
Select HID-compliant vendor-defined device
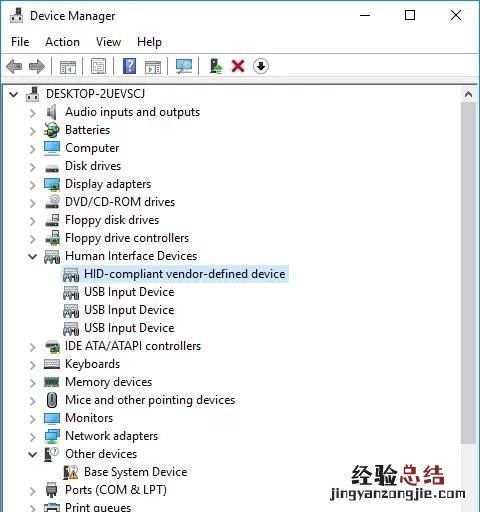coord(185,274)
